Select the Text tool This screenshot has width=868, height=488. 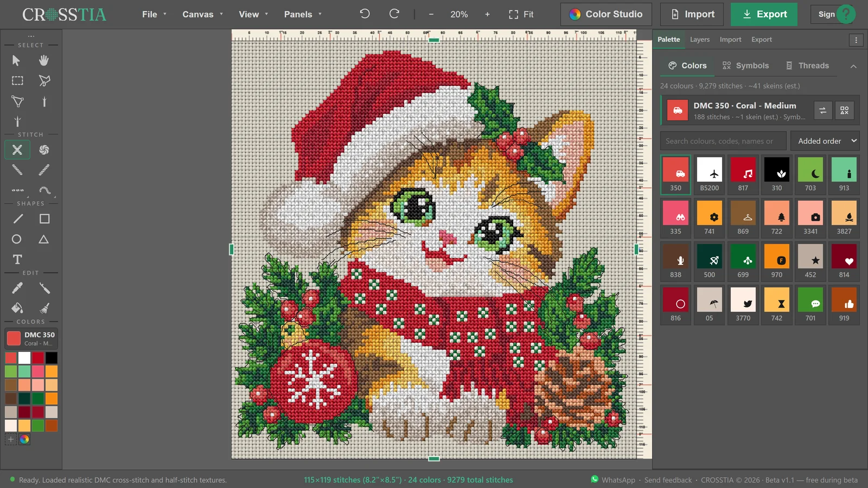(x=17, y=259)
